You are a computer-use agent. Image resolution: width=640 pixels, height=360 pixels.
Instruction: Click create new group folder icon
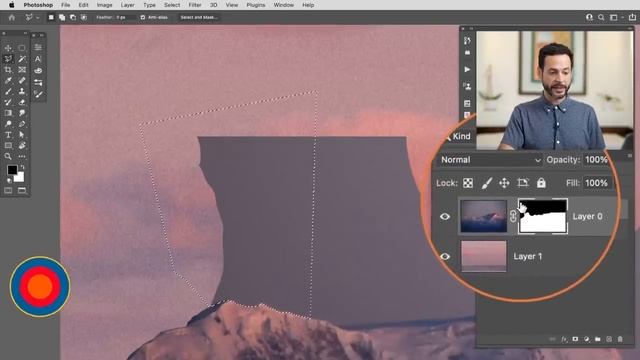click(x=598, y=339)
